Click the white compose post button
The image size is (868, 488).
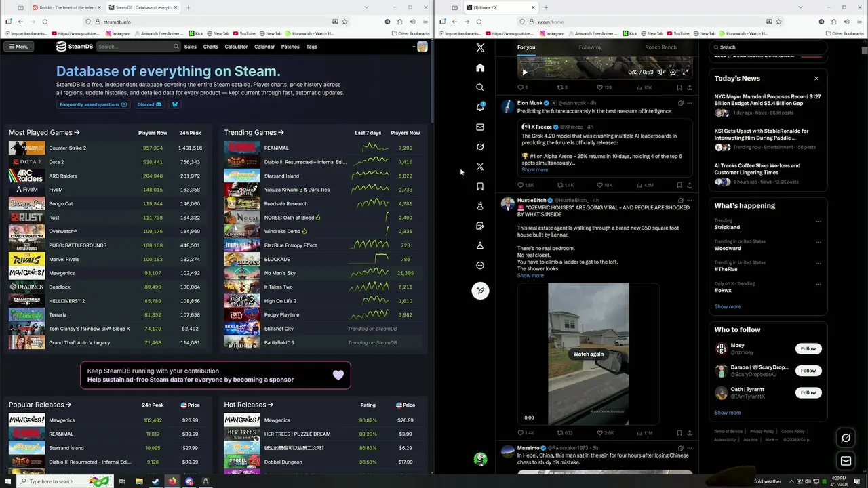480,291
